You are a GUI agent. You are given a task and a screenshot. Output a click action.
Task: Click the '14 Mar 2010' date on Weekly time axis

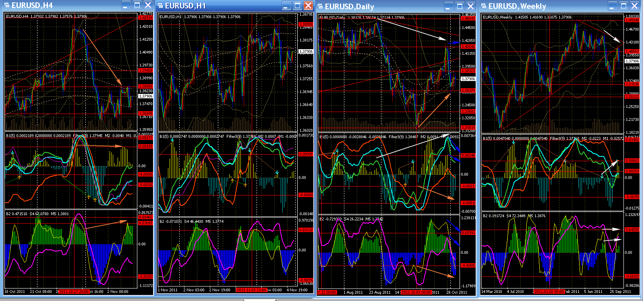click(491, 291)
